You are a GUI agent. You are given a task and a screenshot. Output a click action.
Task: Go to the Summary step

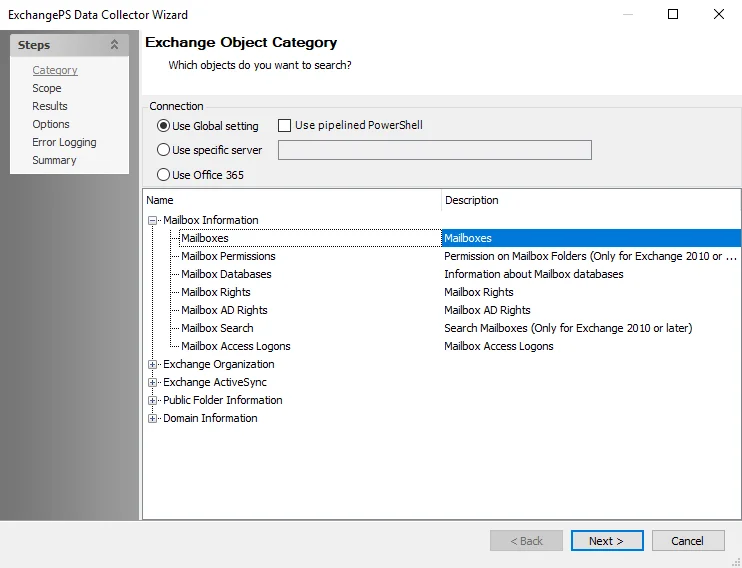[x=54, y=160]
